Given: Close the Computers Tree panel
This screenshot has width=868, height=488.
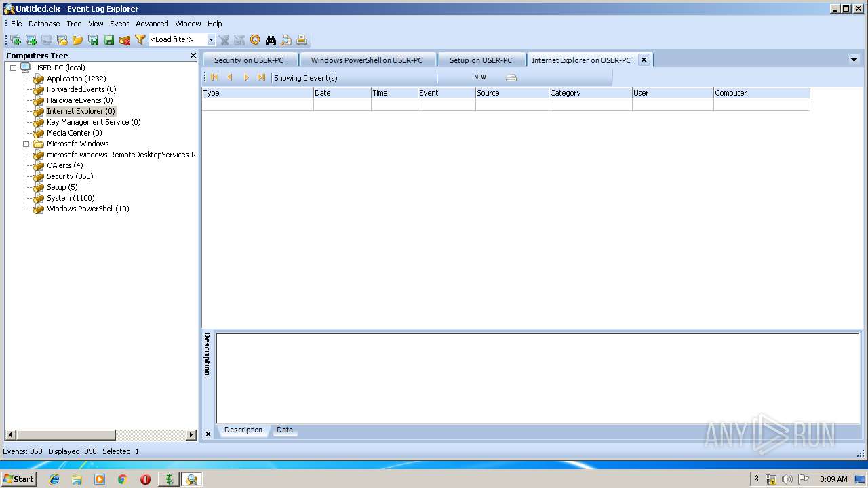Looking at the screenshot, I should pos(193,56).
